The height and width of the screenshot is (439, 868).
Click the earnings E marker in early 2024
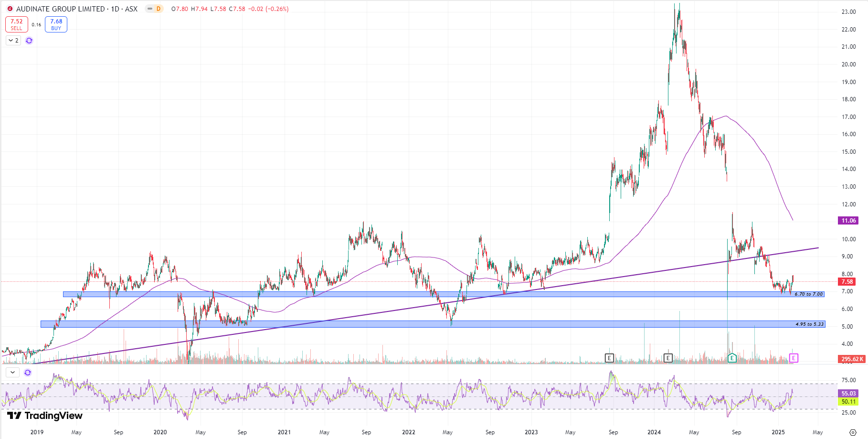(x=668, y=358)
